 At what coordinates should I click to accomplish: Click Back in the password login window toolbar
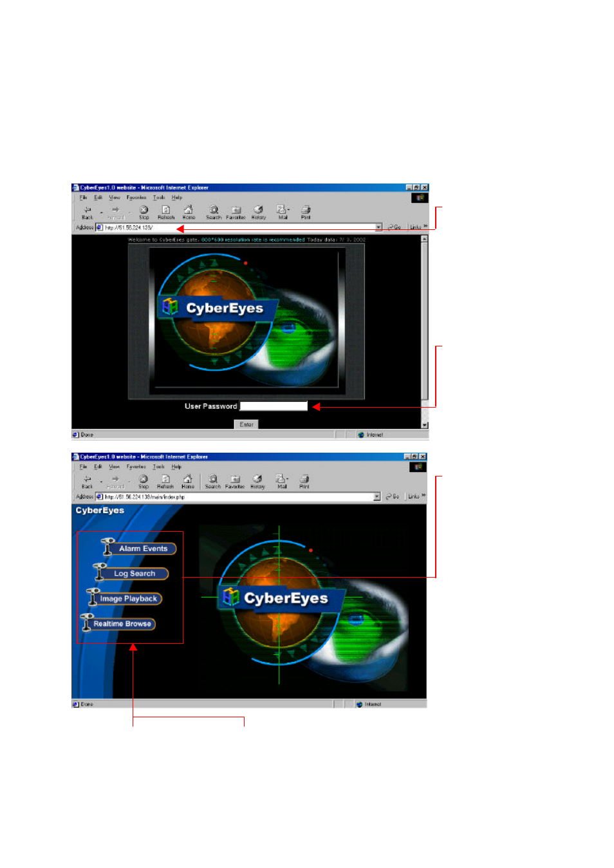click(88, 212)
